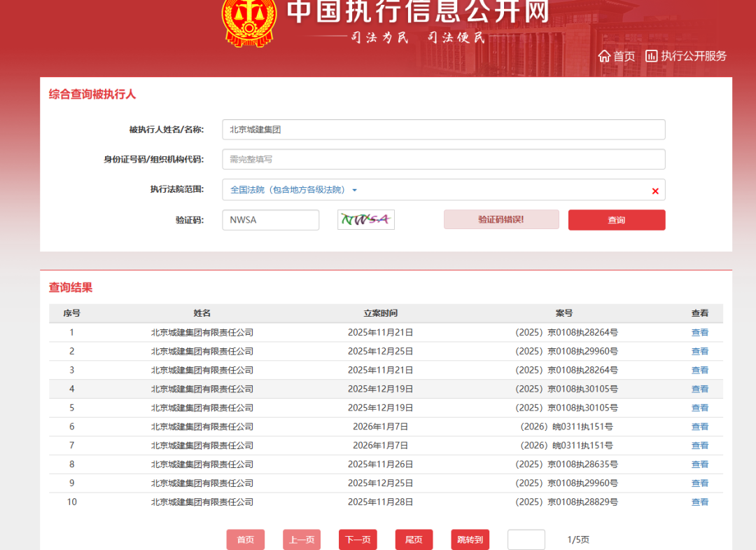View details of case 京0108执28829号
756x550 pixels.
[699, 502]
